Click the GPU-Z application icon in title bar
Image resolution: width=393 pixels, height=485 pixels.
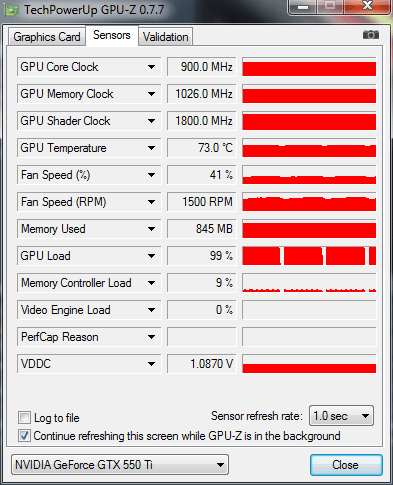click(12, 11)
